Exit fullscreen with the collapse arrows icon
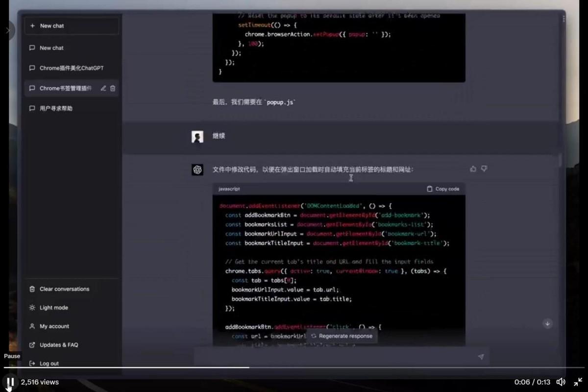588x392 pixels. [x=578, y=382]
